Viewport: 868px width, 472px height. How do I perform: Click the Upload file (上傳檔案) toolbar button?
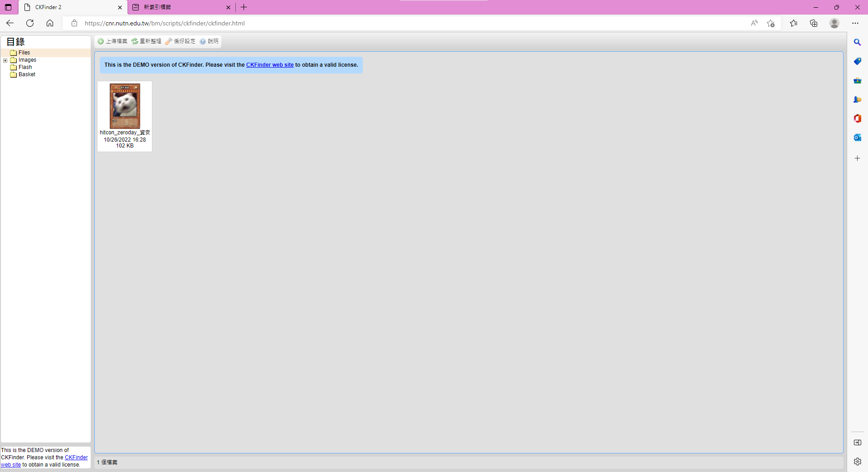pyautogui.click(x=112, y=41)
